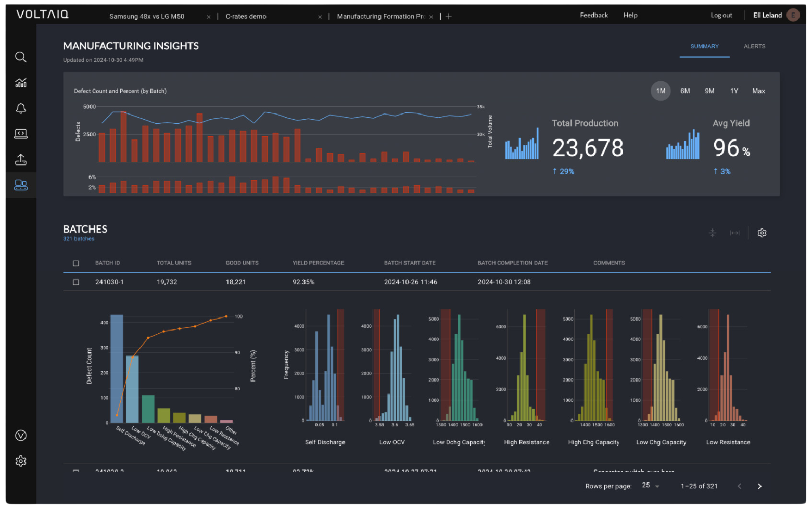
Task: Click the Help link
Action: point(630,15)
